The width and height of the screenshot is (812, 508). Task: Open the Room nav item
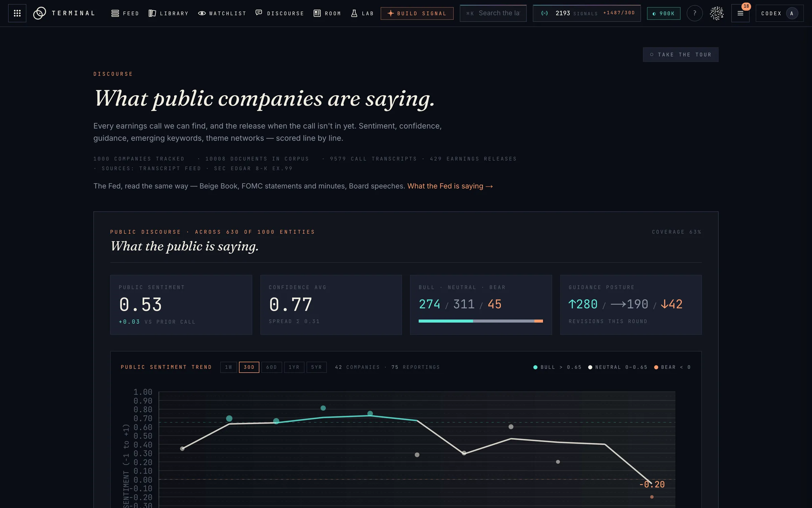pyautogui.click(x=327, y=13)
